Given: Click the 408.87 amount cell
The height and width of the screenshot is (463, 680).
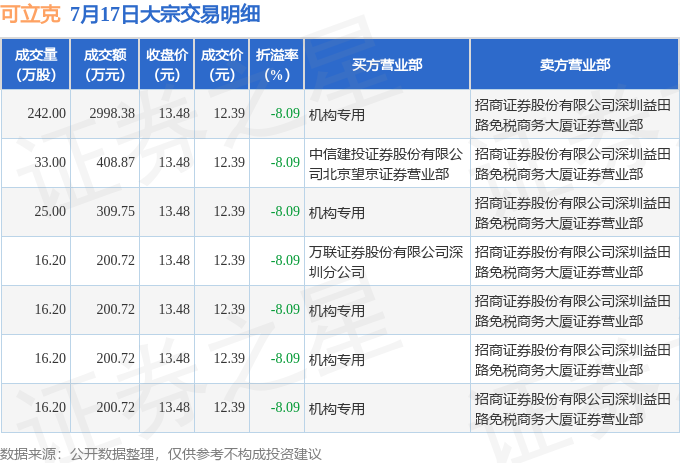Looking at the screenshot, I should (x=115, y=163).
